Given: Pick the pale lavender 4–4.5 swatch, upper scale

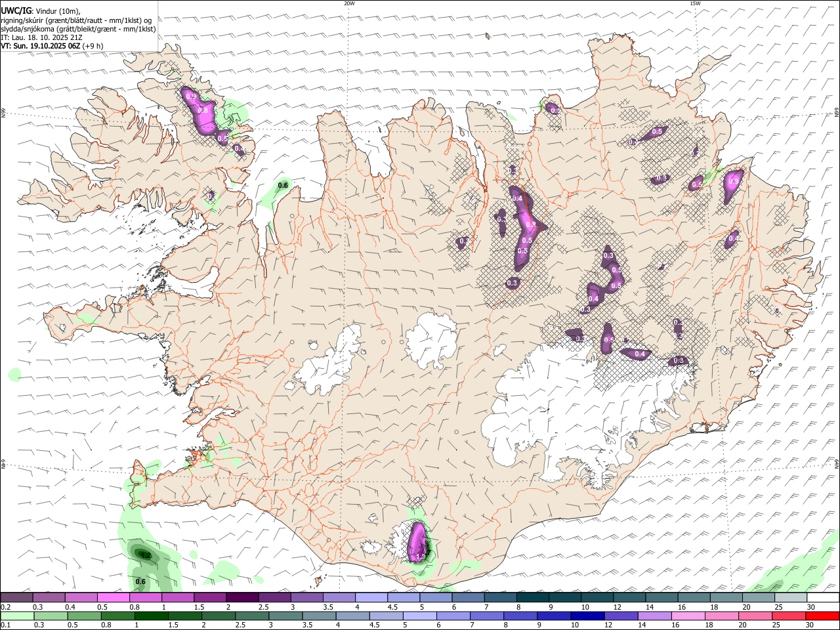Looking at the screenshot, I should [371, 597].
